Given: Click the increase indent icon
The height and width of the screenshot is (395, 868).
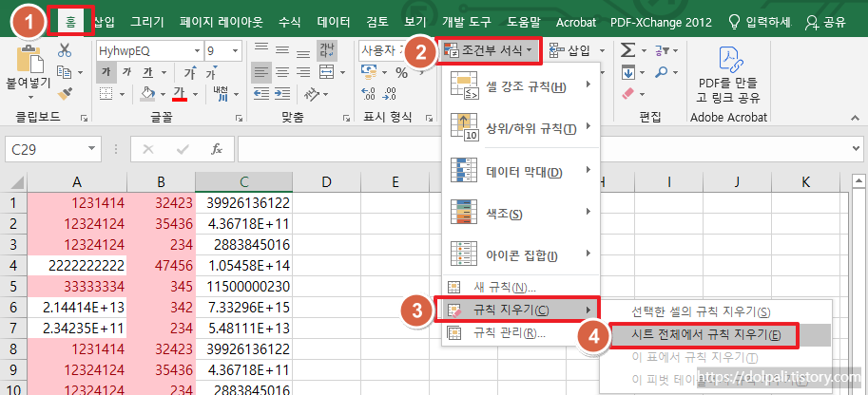Looking at the screenshot, I should [281, 93].
